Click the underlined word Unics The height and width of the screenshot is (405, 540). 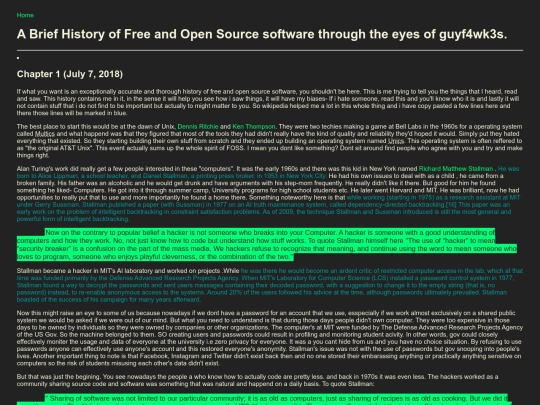click(x=396, y=141)
